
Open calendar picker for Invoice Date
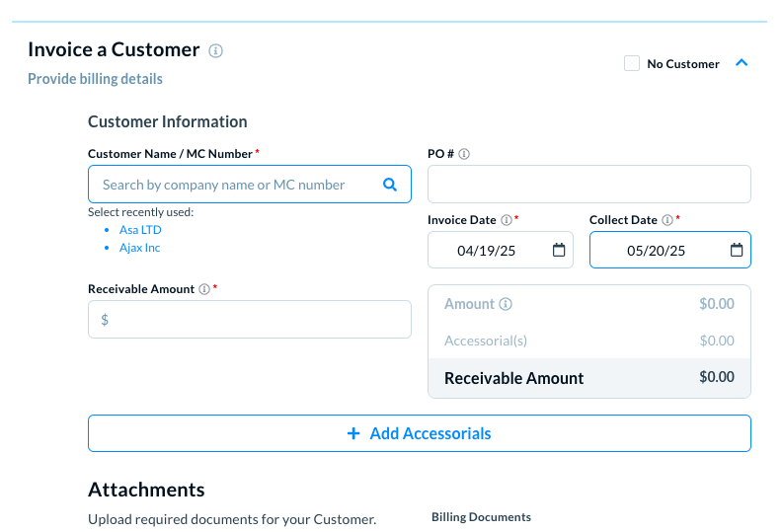point(559,251)
